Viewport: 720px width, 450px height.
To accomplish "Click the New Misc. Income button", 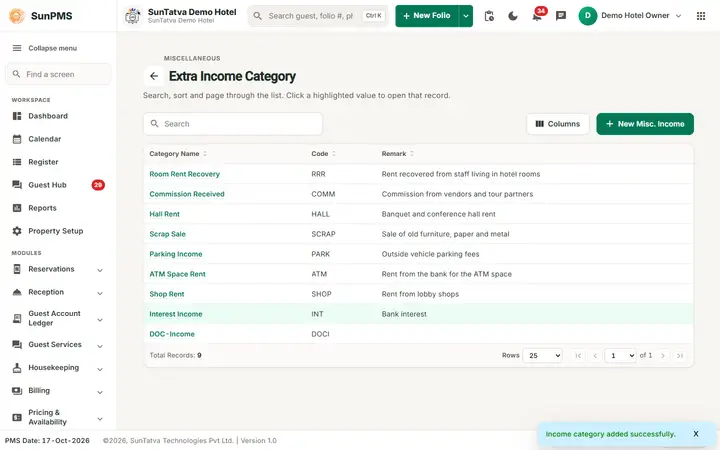I will 645,124.
